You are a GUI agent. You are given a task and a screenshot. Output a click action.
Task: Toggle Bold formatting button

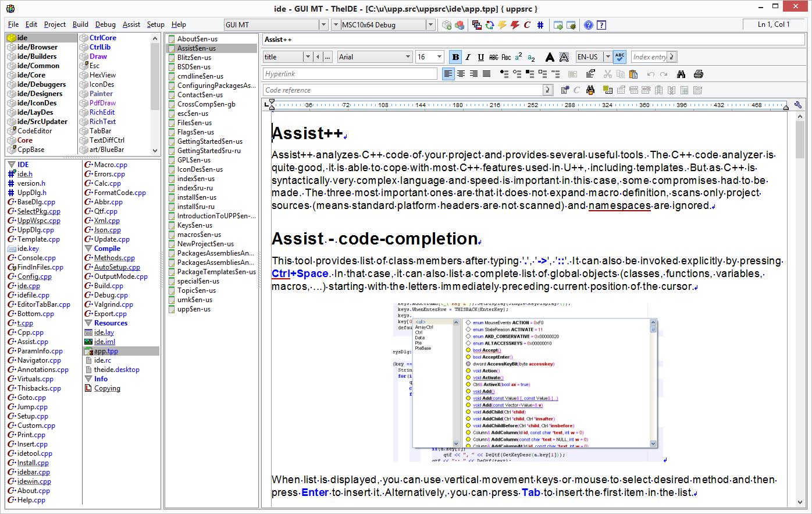tap(455, 57)
